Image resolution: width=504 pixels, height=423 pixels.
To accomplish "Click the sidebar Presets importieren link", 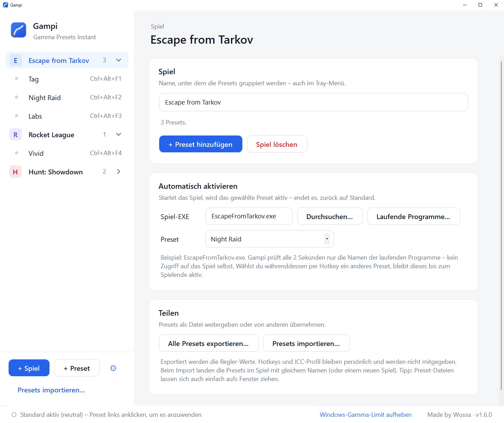I will [x=51, y=390].
